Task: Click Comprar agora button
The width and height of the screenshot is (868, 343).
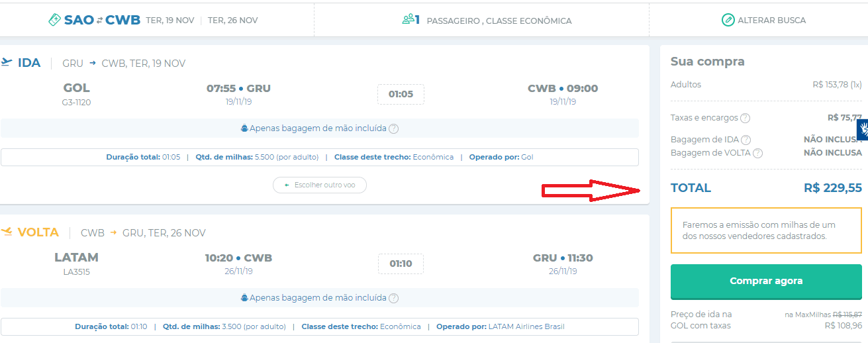Action: point(766,281)
